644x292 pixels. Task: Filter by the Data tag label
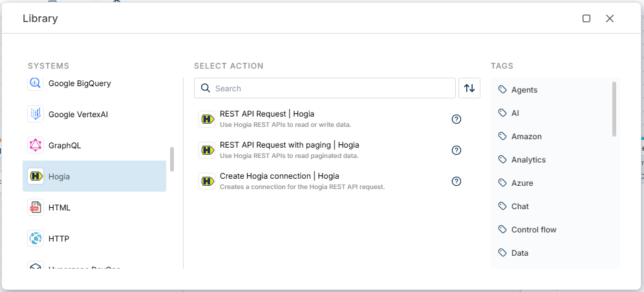(520, 253)
